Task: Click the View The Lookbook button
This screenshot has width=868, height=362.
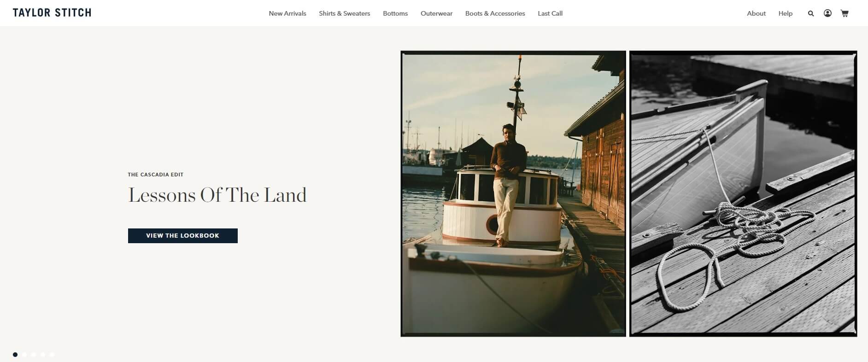Action: coord(183,236)
